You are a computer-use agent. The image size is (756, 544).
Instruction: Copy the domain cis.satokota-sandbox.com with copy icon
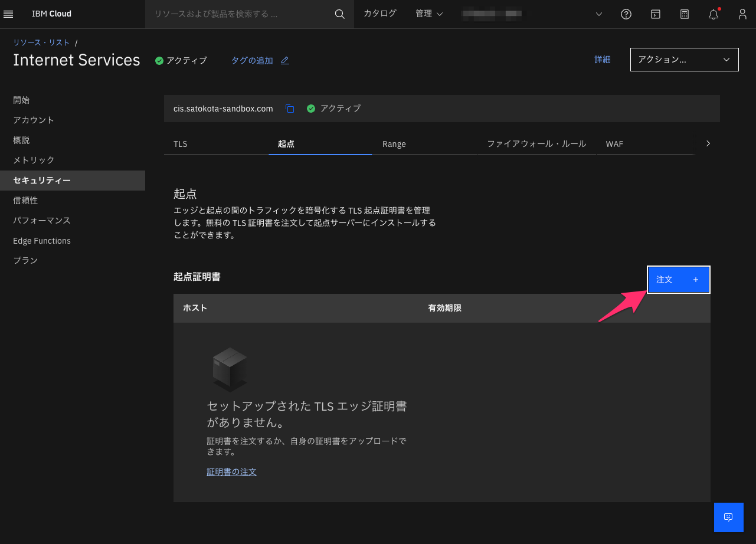(289, 109)
